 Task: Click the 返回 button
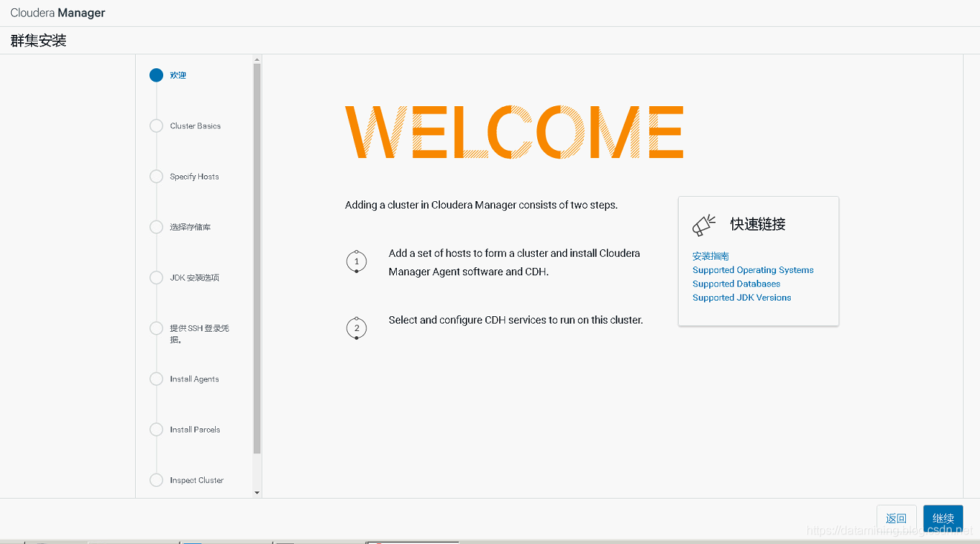896,518
